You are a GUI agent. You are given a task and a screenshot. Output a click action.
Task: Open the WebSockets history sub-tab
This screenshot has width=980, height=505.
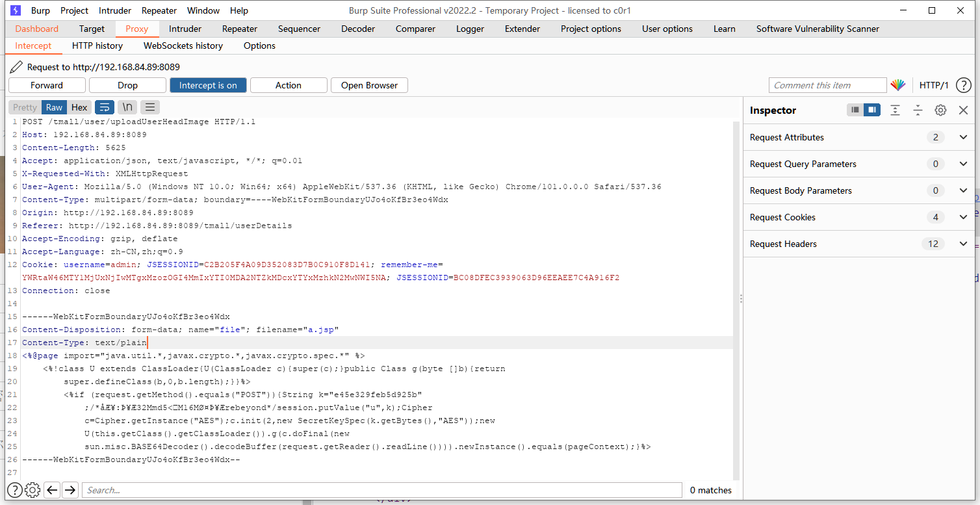pos(183,45)
